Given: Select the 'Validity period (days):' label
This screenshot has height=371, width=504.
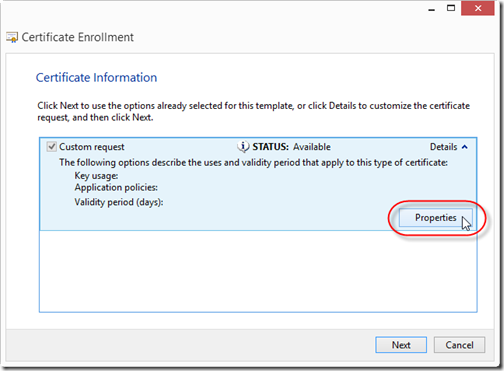Looking at the screenshot, I should [x=119, y=202].
